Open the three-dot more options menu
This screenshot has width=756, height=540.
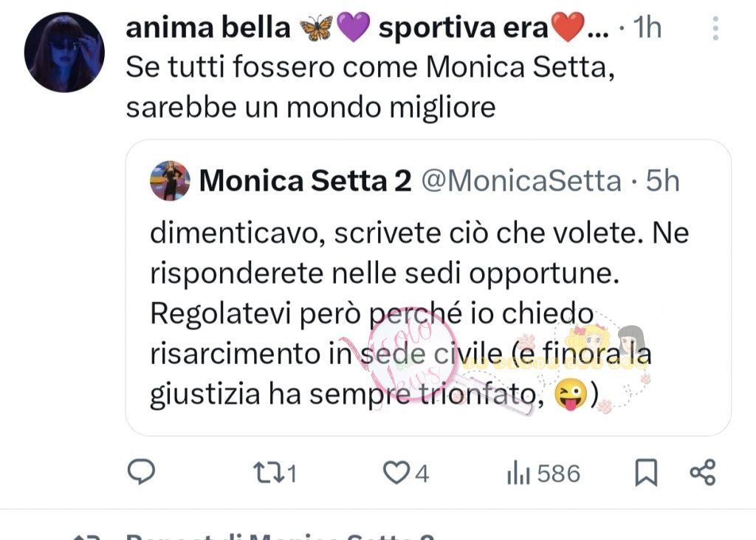(715, 28)
